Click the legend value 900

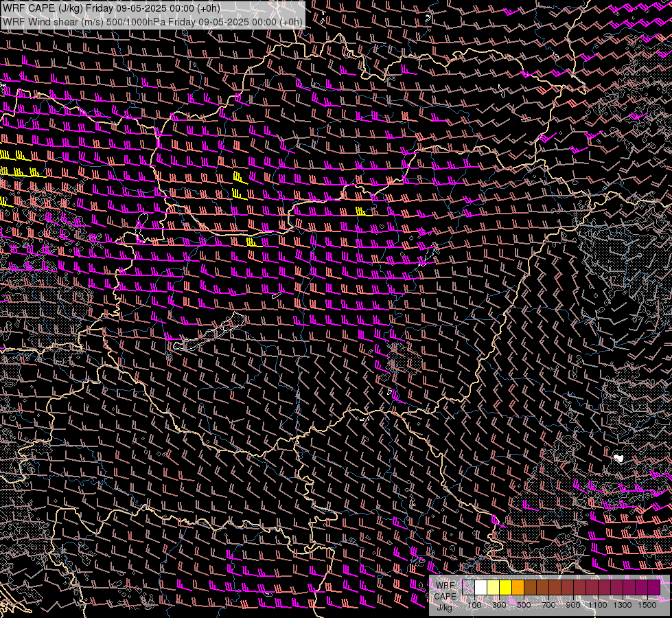[573, 605]
